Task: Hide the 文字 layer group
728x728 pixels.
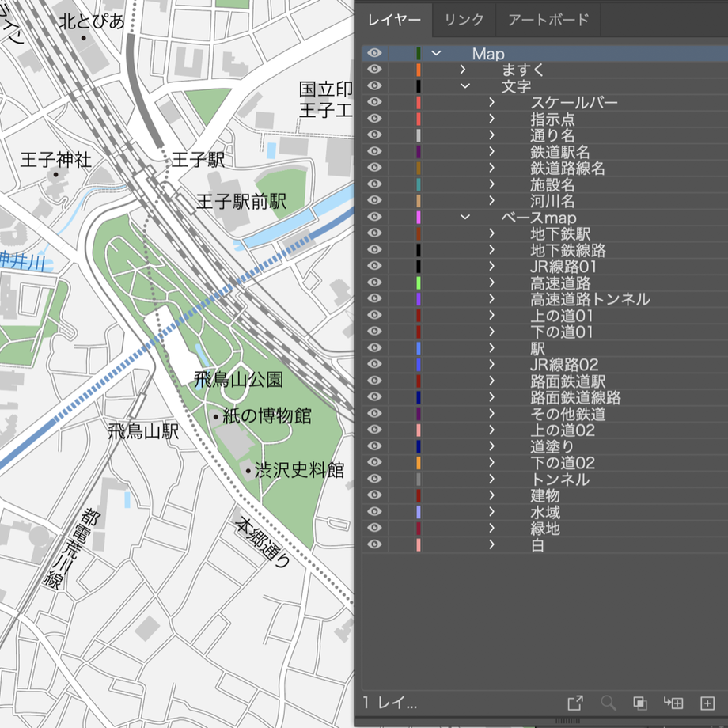Action: [x=374, y=86]
